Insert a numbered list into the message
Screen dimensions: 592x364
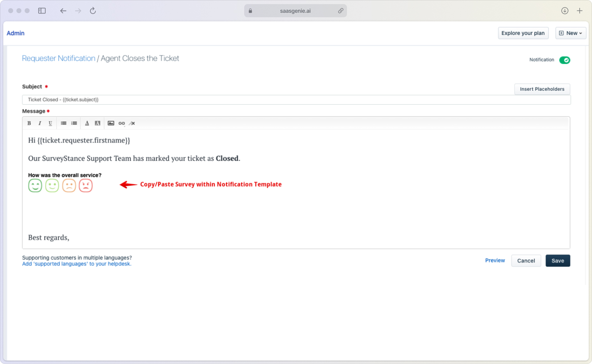(x=74, y=123)
